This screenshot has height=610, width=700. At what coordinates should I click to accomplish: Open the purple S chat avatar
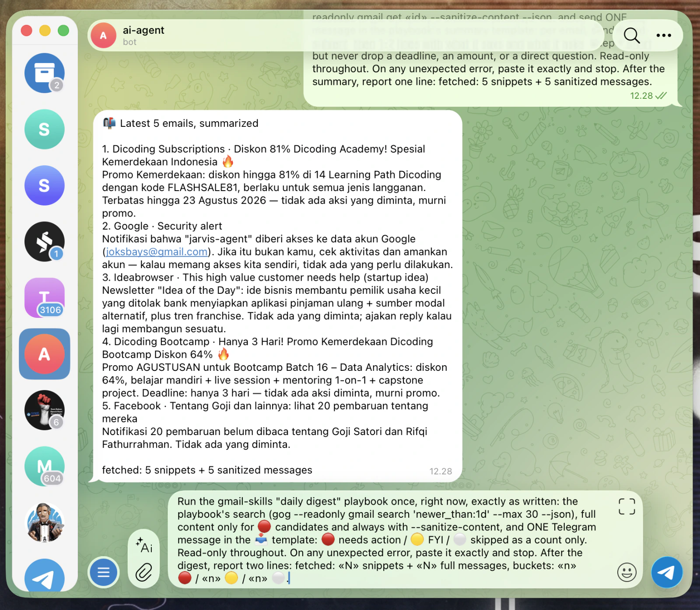[44, 185]
